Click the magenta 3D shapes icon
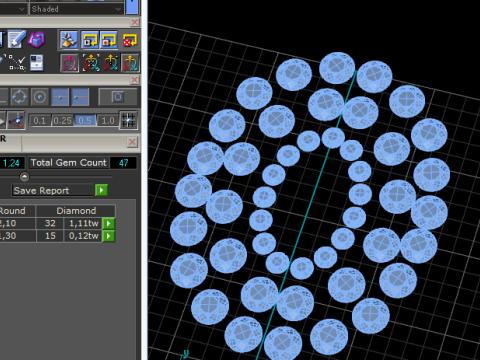Image resolution: width=480 pixels, height=360 pixels. 36,40
